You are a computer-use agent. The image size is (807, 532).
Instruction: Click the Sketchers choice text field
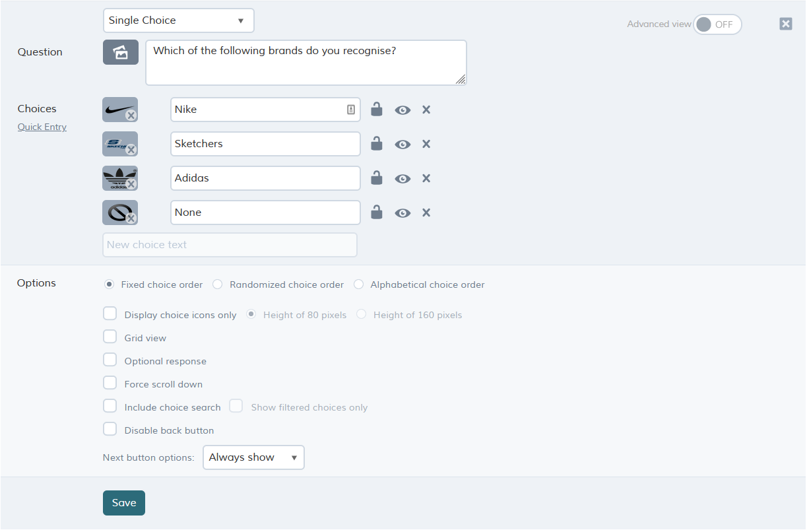(266, 144)
